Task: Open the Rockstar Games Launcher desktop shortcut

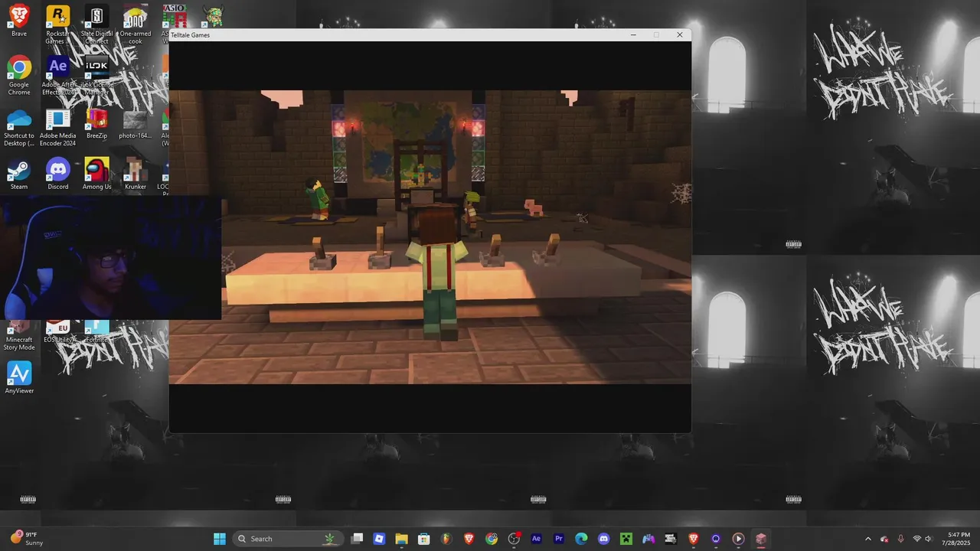Action: pyautogui.click(x=57, y=24)
